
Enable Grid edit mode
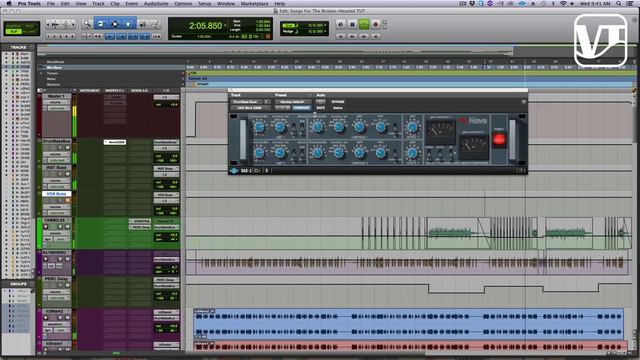[30, 31]
